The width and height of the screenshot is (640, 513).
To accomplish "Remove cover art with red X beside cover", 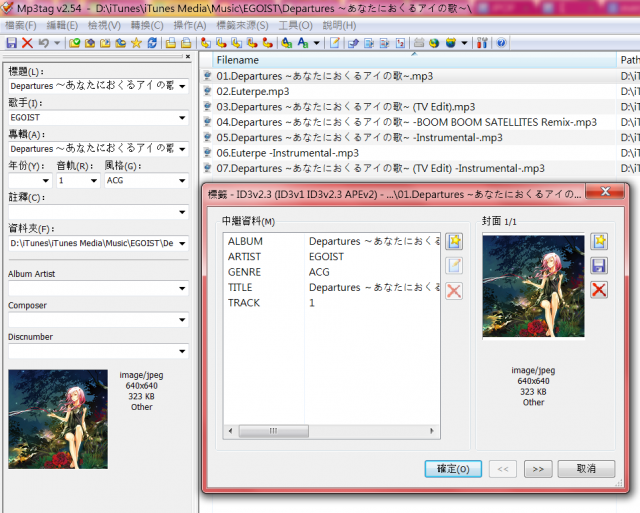I will 599,290.
